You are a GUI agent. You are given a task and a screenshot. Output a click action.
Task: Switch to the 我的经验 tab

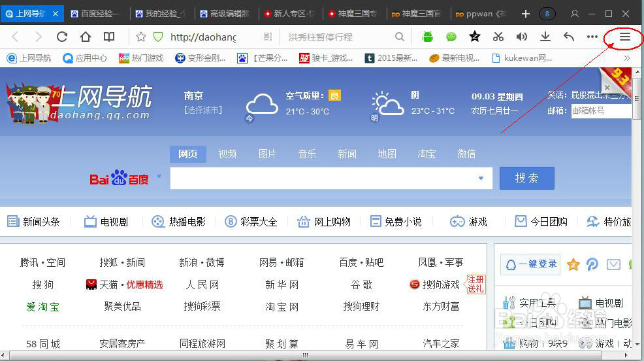click(x=161, y=14)
